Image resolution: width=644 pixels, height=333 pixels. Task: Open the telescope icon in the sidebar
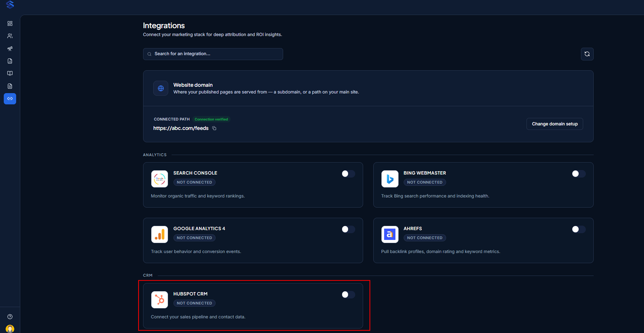[x=10, y=48]
